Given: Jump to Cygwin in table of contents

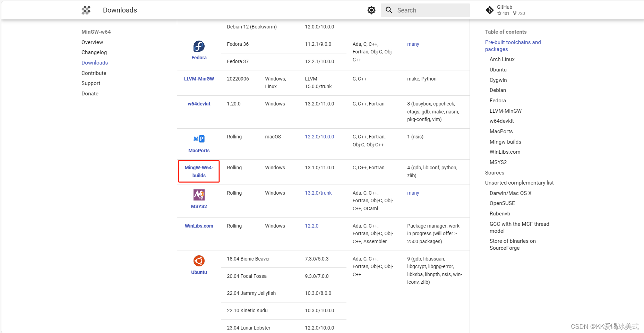Looking at the screenshot, I should click(498, 80).
